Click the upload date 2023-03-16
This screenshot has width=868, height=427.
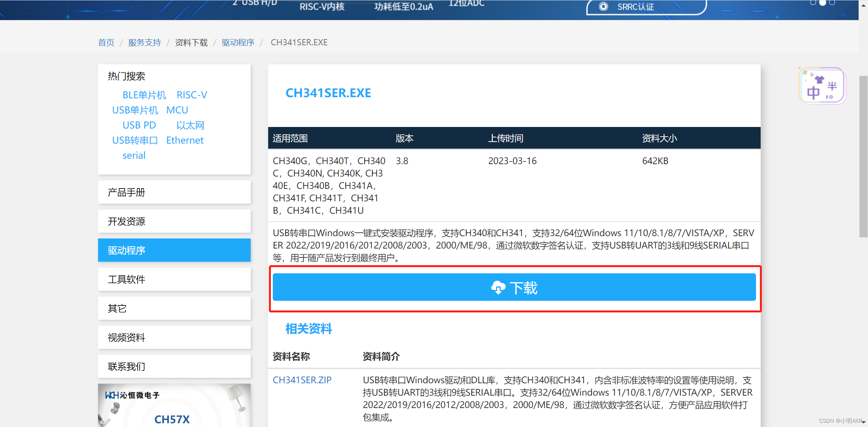click(512, 161)
